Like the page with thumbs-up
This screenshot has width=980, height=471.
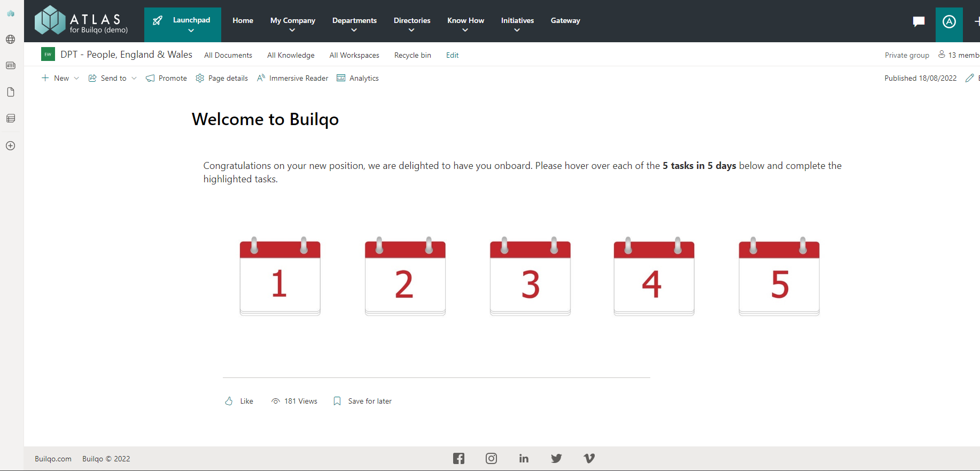pos(239,401)
